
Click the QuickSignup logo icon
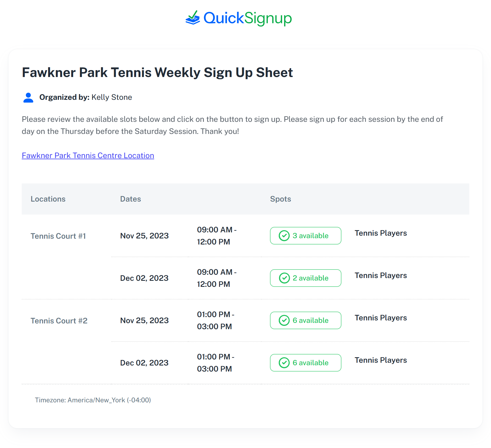click(x=193, y=18)
